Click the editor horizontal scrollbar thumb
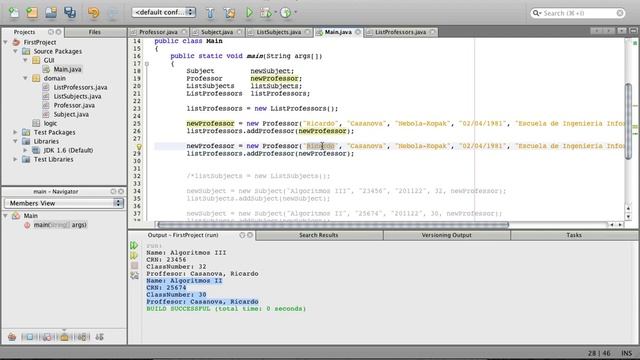The width and height of the screenshot is (640, 360). 333,224
